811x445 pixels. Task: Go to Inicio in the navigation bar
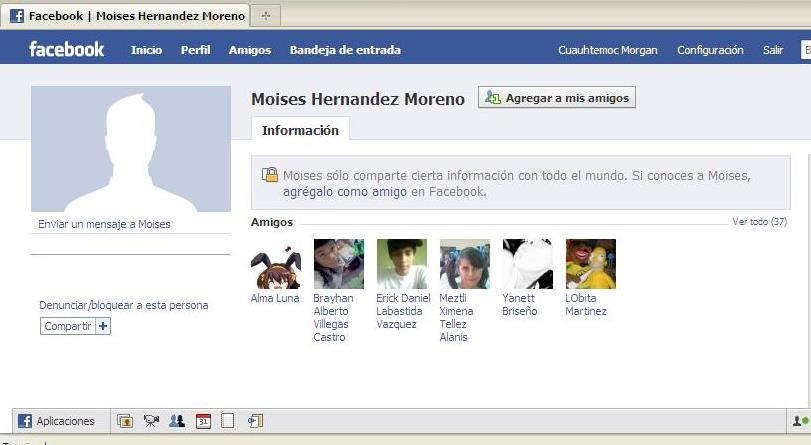(x=146, y=50)
